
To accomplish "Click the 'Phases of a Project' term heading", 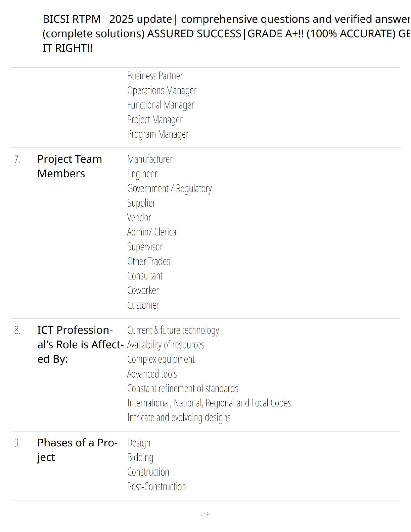I will (x=77, y=450).
